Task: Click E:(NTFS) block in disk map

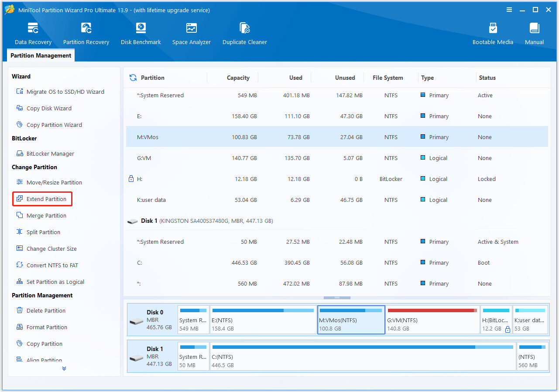Action: click(x=263, y=320)
